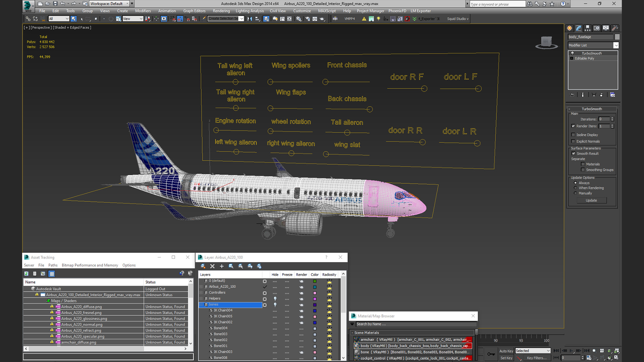Open Bitmap Performance and Memory menu
644x362 pixels.
[x=90, y=265]
